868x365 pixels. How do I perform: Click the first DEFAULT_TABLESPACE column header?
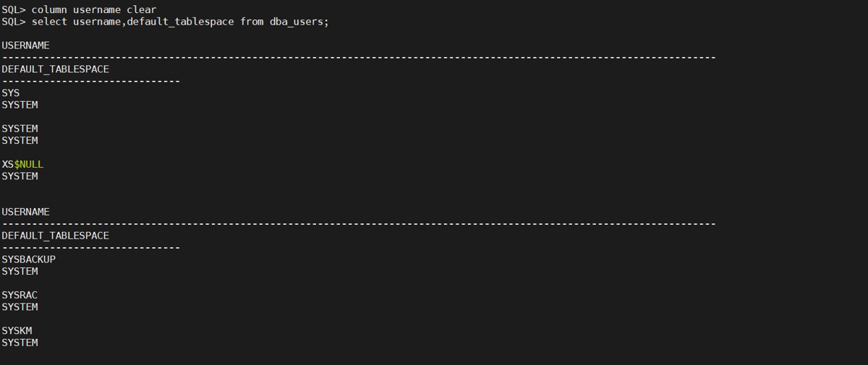tap(55, 69)
